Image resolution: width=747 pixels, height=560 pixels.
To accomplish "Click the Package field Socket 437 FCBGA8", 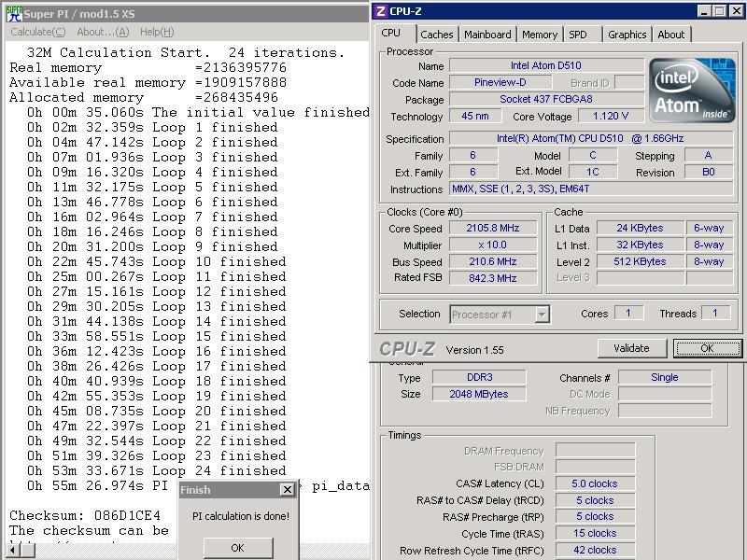I will (x=546, y=99).
